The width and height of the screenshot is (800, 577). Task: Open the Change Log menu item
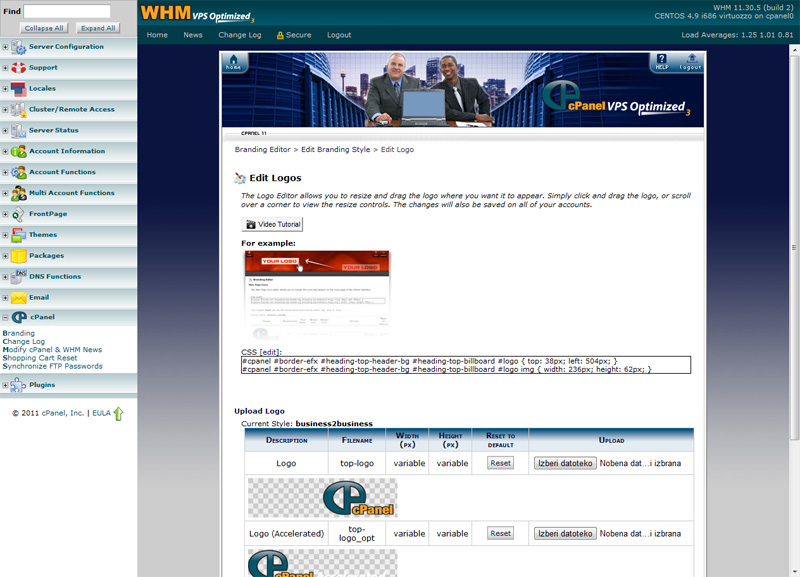pyautogui.click(x=240, y=35)
